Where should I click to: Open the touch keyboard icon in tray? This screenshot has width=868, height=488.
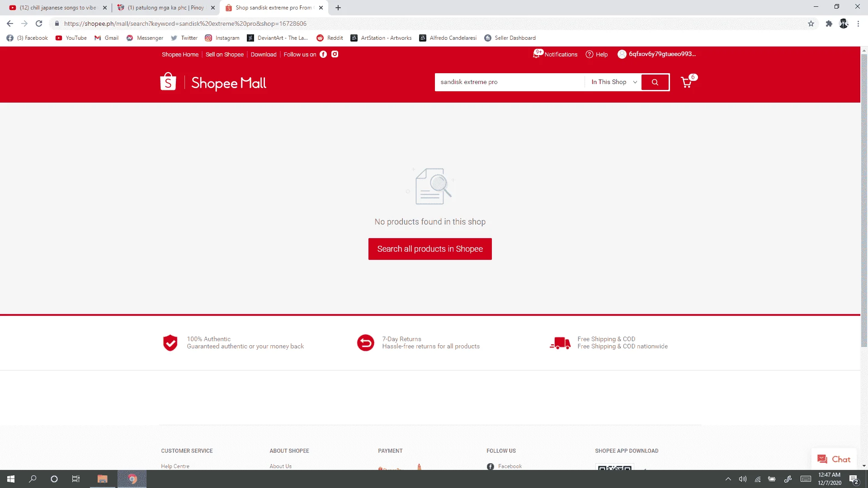tap(805, 479)
